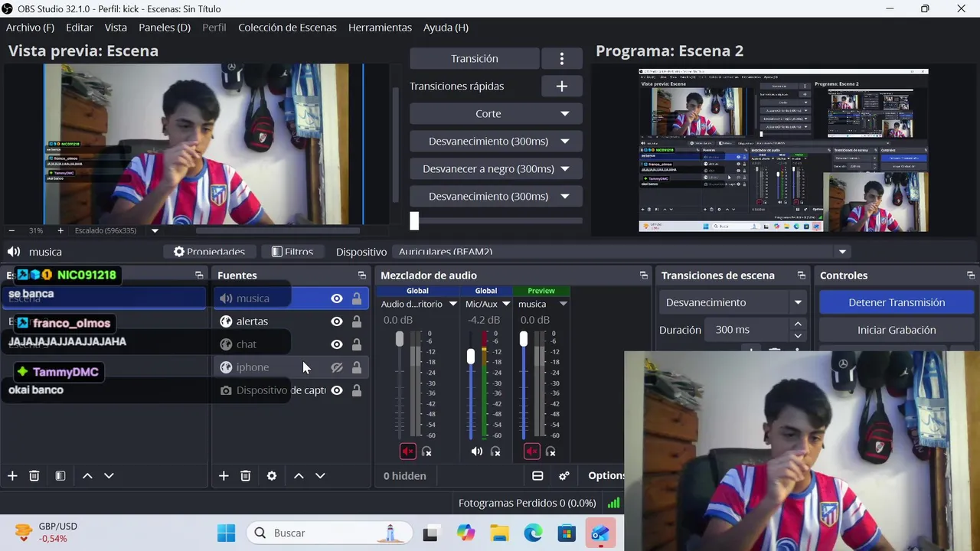This screenshot has height=551, width=980.
Task: Open advanced audio properties gears icon
Action: click(564, 476)
